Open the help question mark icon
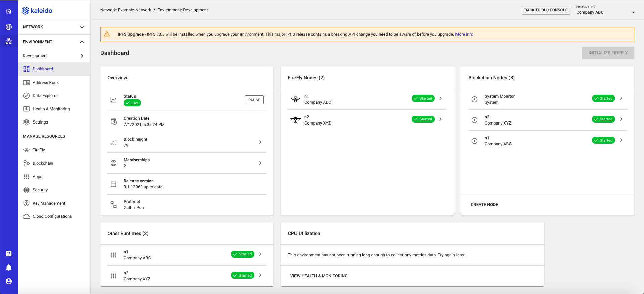 [9, 253]
